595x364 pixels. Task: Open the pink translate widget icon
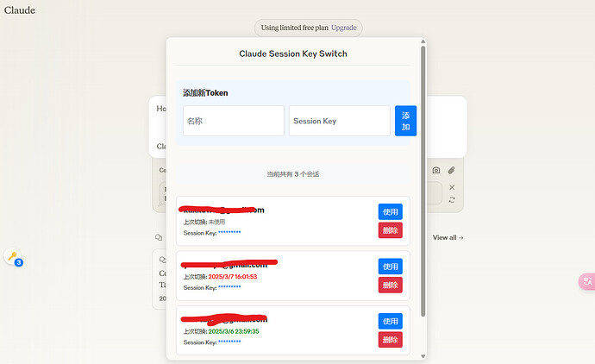[587, 281]
